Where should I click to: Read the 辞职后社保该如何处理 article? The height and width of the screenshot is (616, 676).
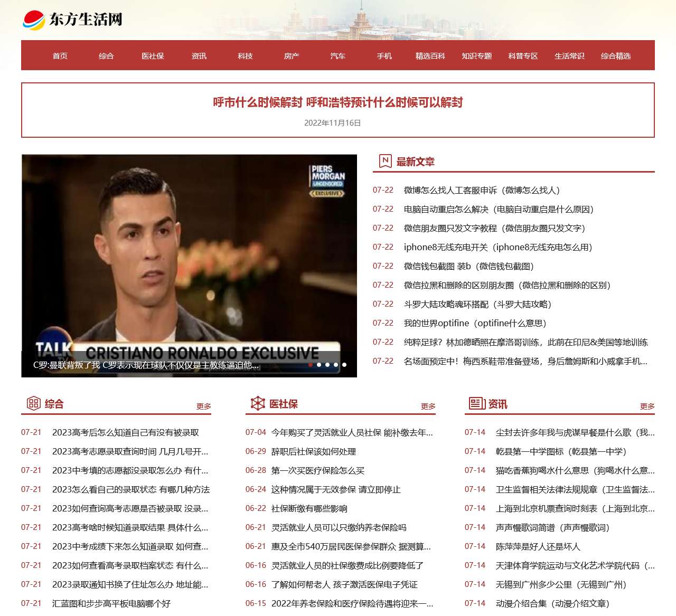click(x=313, y=452)
